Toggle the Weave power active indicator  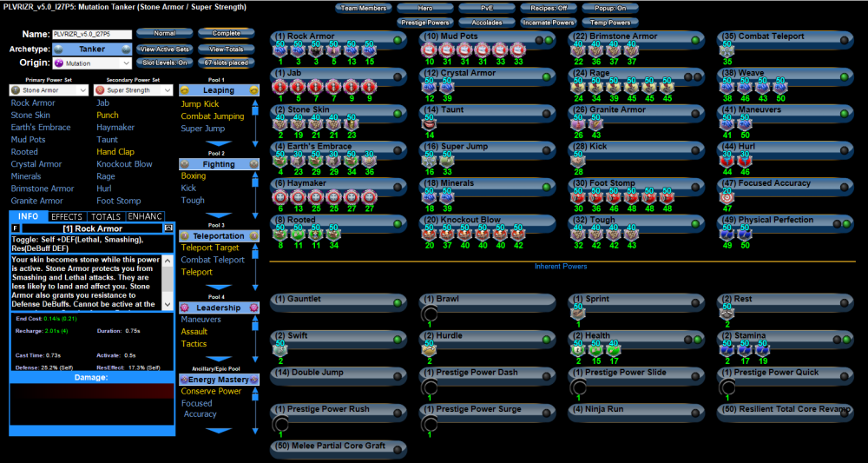845,76
